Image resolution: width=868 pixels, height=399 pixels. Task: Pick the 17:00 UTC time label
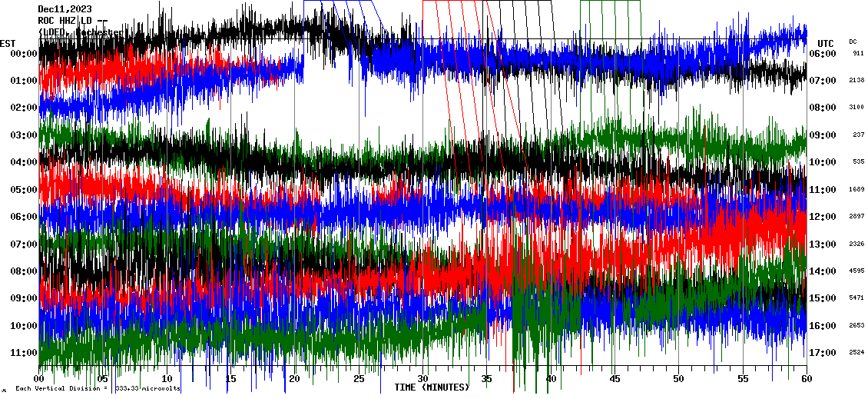(x=822, y=353)
